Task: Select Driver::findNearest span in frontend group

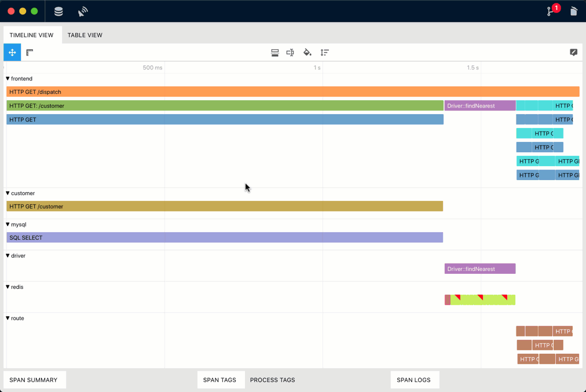Action: click(480, 106)
